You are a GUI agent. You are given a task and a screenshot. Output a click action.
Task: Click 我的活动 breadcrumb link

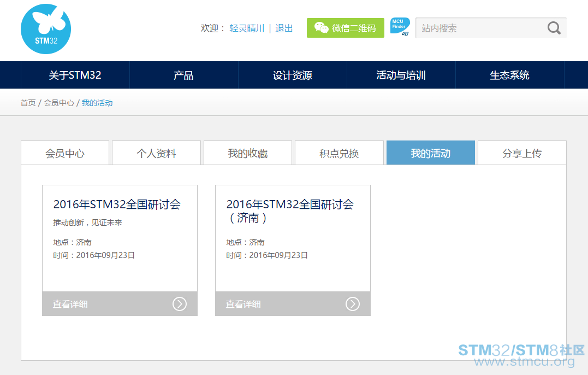coord(97,103)
